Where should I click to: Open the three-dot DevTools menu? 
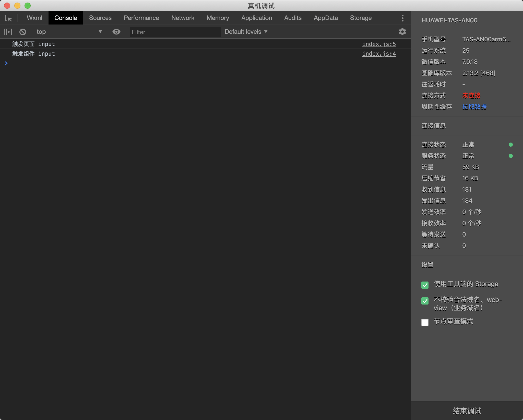402,18
